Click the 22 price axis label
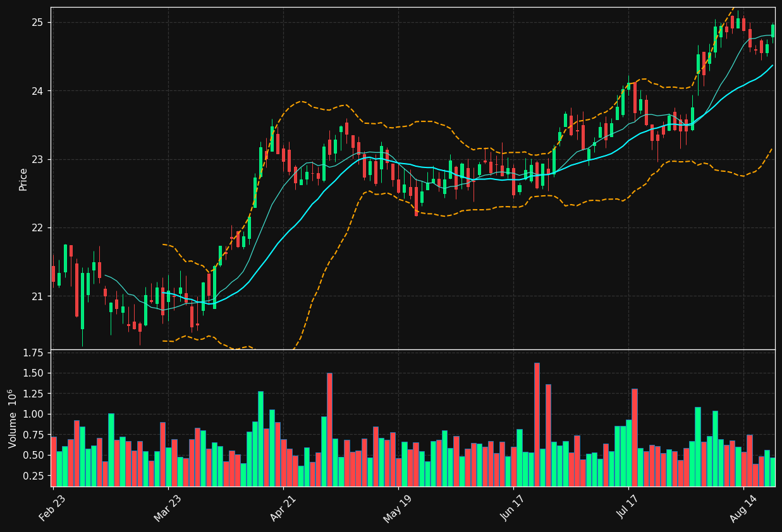 click(37, 227)
